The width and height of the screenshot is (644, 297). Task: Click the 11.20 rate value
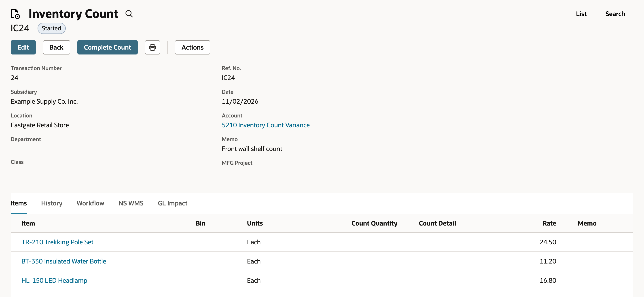click(x=548, y=261)
